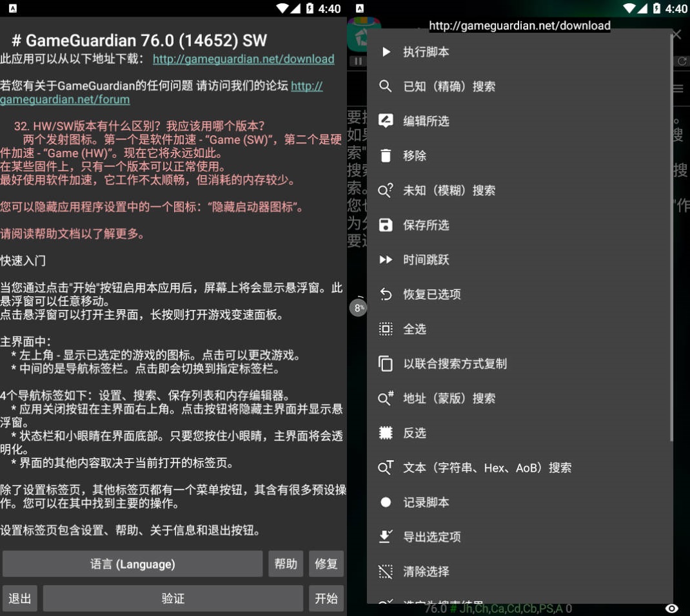
Task: Open the gameguardian.net/download link
Action: [243, 59]
